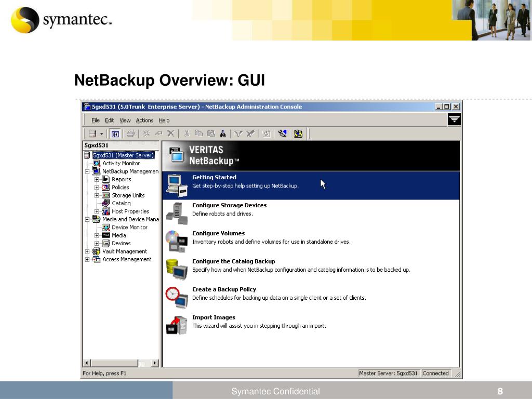
Task: Click the Filter funnel icon
Action: [238, 134]
